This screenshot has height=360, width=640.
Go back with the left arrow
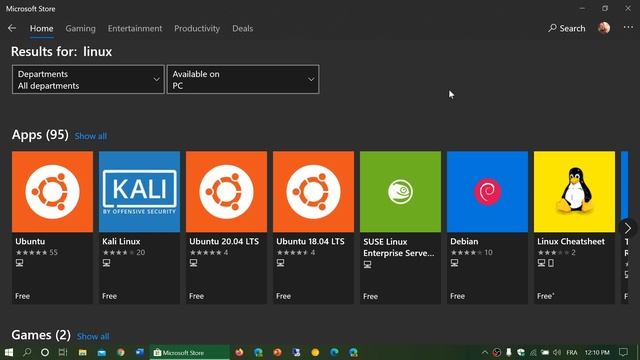(x=12, y=28)
